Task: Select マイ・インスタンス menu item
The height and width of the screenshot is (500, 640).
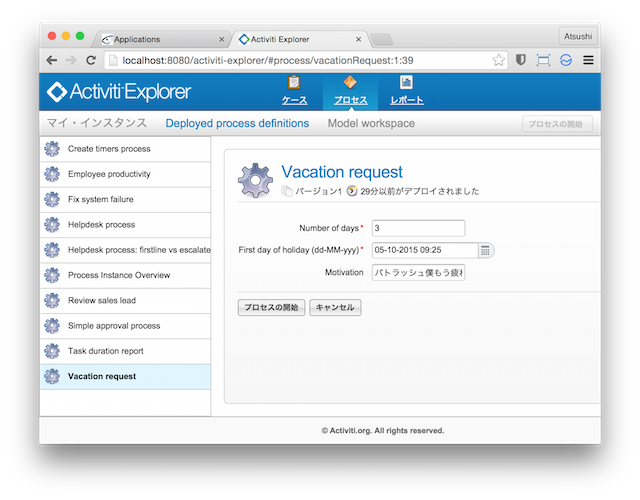Action: coord(91,124)
